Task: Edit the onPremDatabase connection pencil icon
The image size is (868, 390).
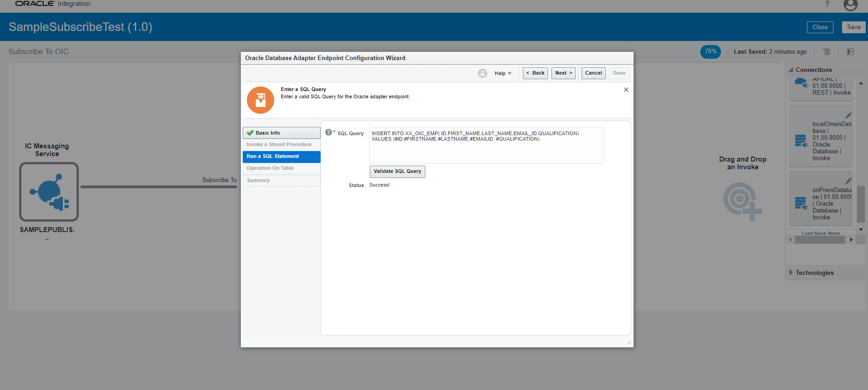Action: [848, 181]
